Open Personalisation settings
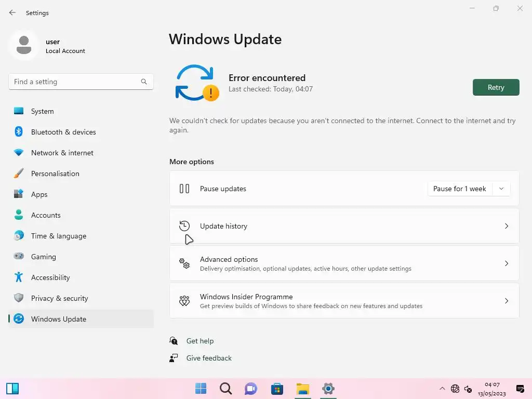The height and width of the screenshot is (399, 532). point(81,174)
